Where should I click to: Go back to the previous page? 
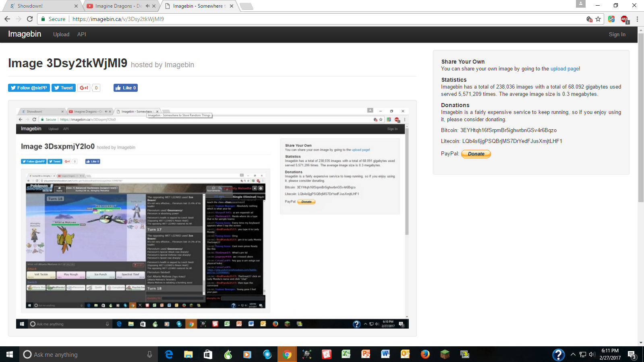tap(7, 19)
